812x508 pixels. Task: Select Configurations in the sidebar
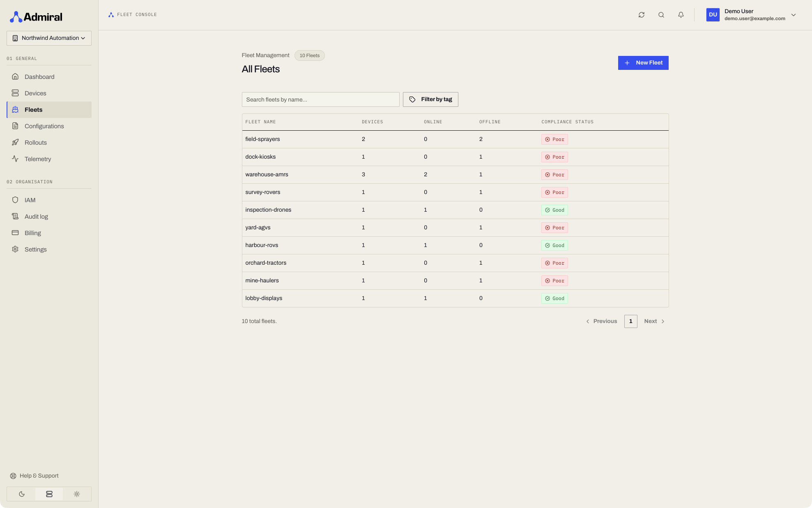pyautogui.click(x=49, y=126)
